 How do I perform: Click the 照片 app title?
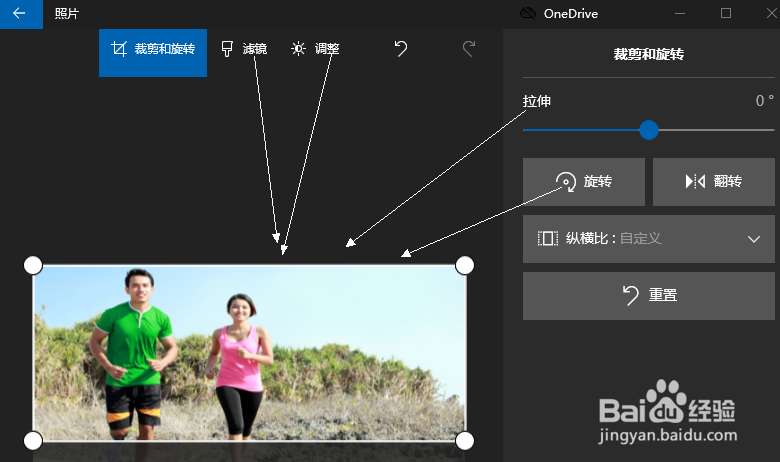[x=67, y=13]
